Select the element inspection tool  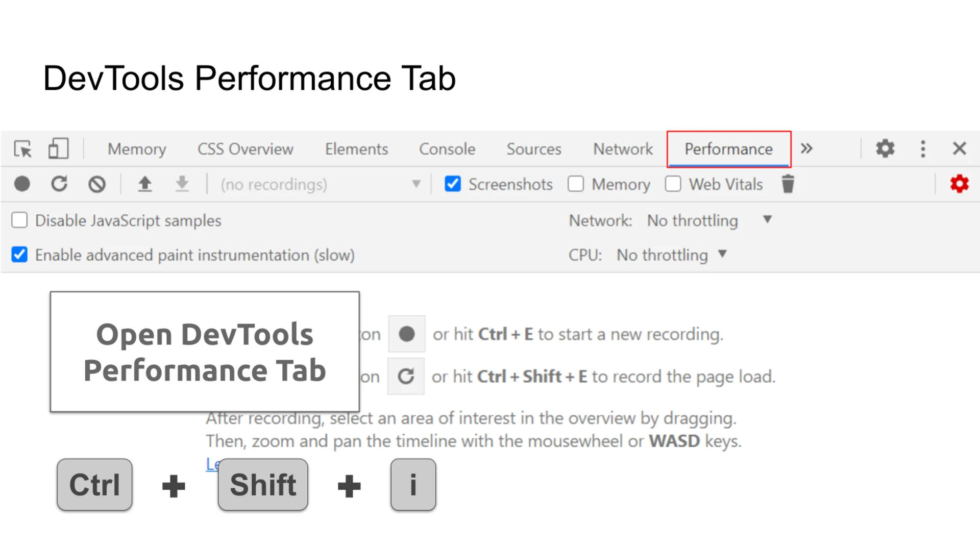tap(22, 149)
